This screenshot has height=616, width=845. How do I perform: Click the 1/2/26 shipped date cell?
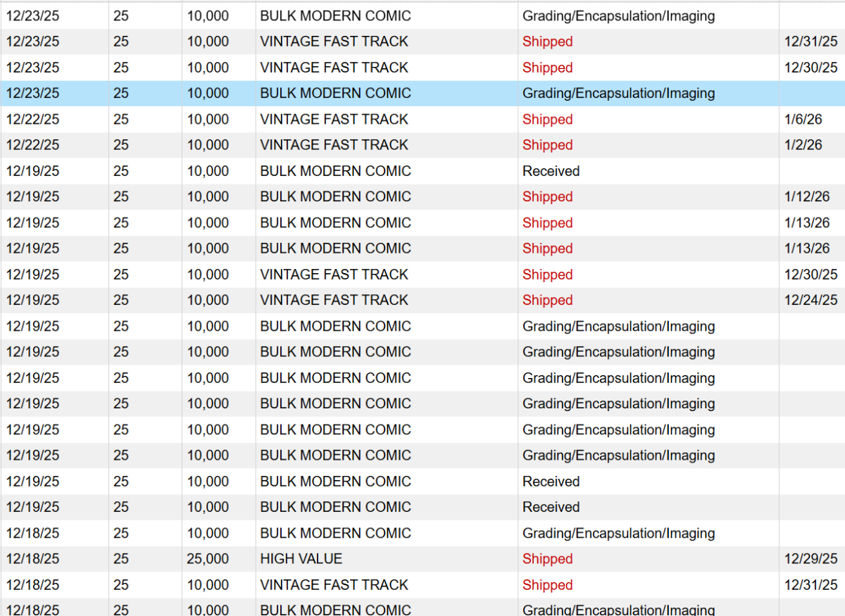[803, 145]
